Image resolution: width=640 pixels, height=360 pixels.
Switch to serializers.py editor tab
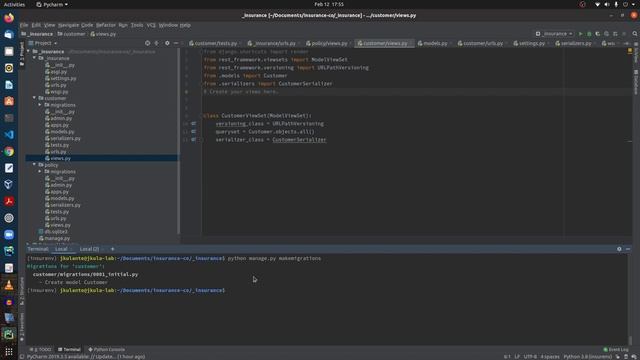[x=576, y=43]
